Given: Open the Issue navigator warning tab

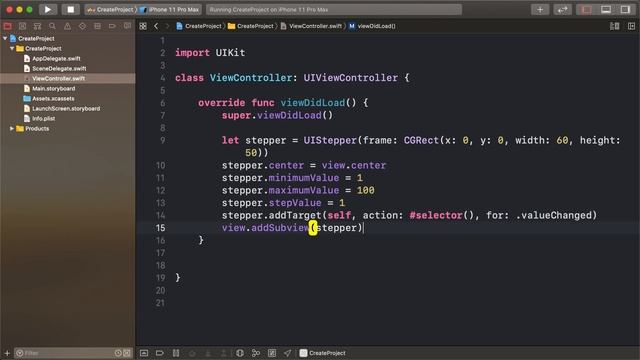Looking at the screenshot, I should point(67,26).
